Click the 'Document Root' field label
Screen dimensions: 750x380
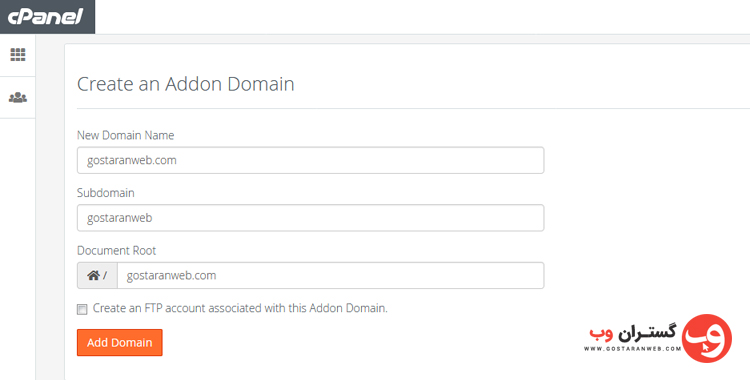pyautogui.click(x=117, y=250)
